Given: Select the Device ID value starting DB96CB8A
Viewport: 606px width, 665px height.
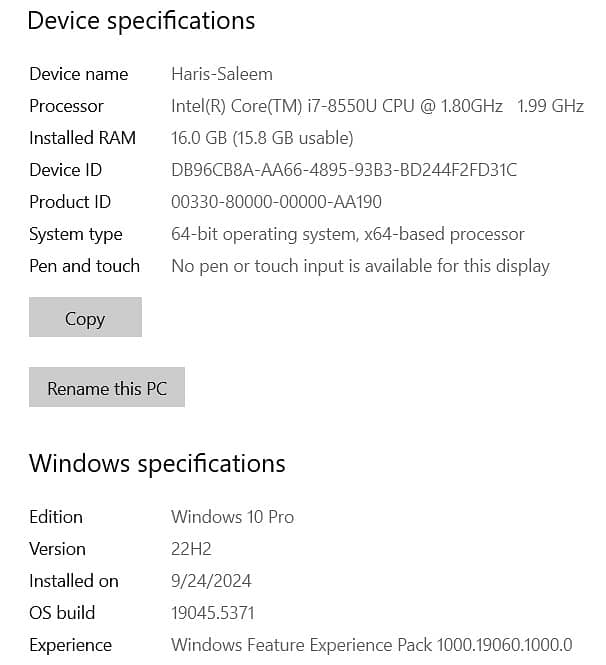Looking at the screenshot, I should tap(344, 170).
